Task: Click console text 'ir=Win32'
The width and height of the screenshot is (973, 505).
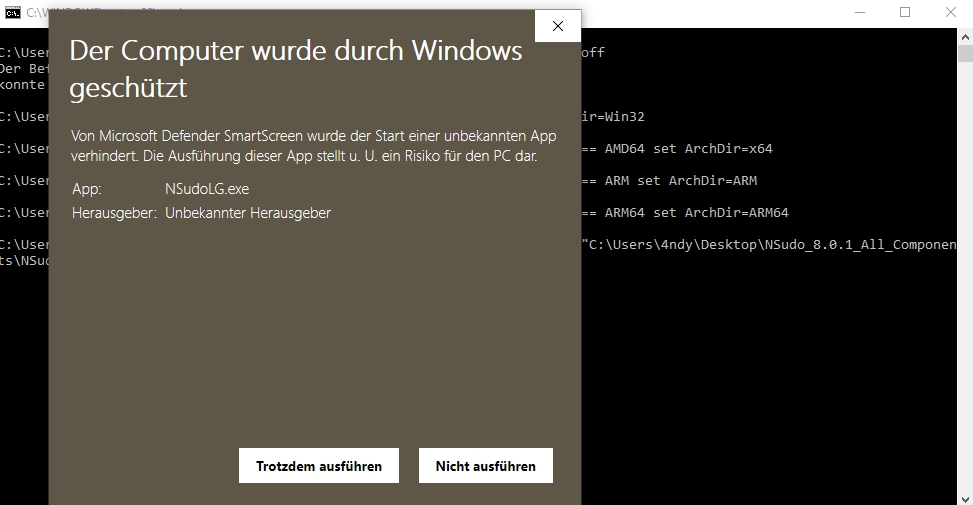Action: coord(612,116)
